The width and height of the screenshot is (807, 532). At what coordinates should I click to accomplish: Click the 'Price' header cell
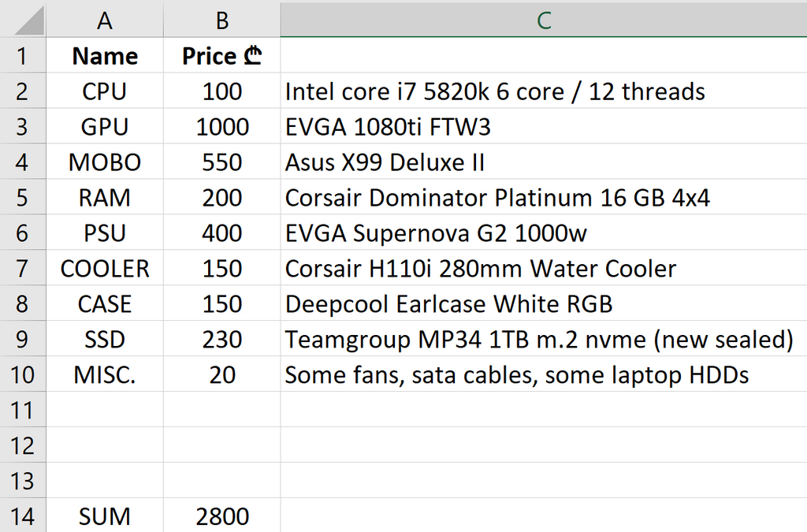coord(222,56)
